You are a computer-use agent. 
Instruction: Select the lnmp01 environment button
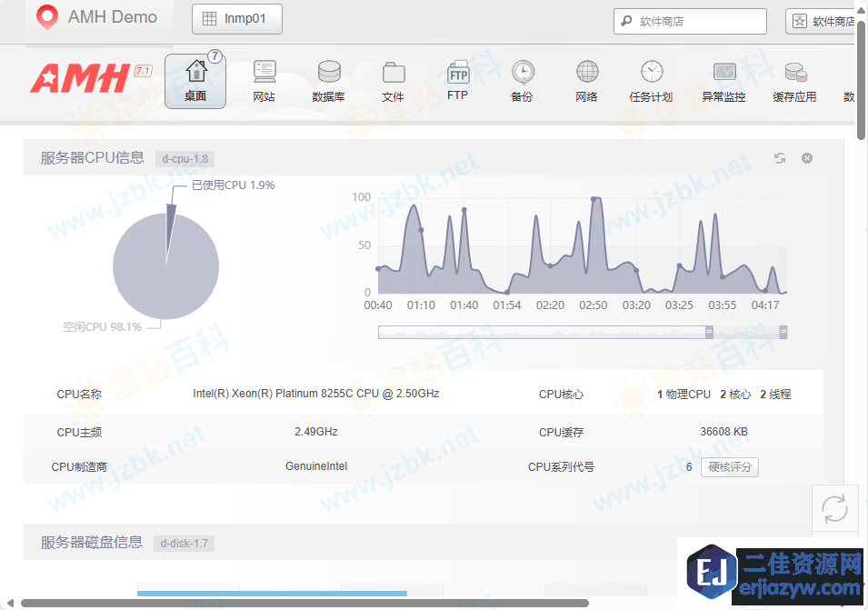click(x=237, y=19)
